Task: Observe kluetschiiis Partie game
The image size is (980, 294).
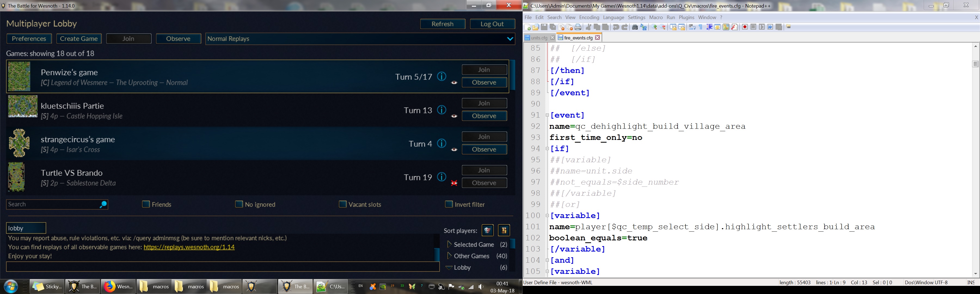Action: pos(484,116)
